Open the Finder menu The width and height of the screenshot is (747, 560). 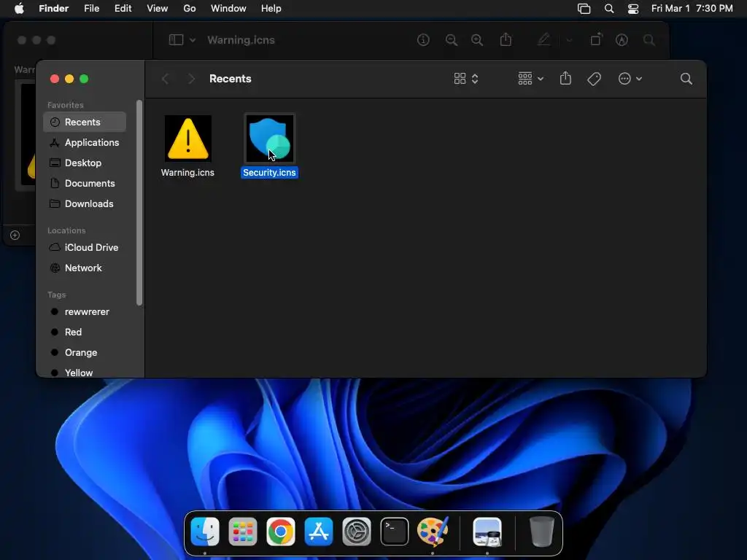[x=54, y=9]
